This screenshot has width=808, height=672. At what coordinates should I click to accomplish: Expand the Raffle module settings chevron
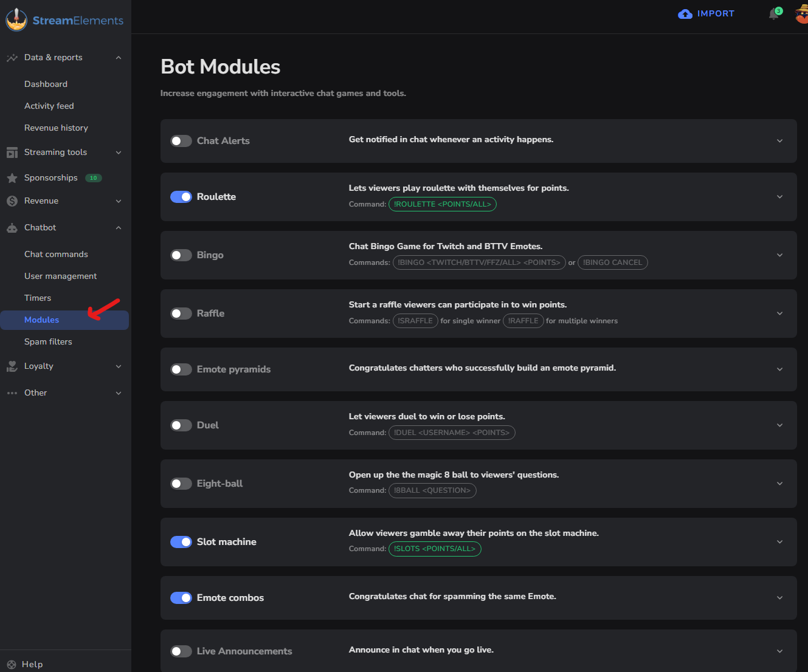(x=779, y=314)
